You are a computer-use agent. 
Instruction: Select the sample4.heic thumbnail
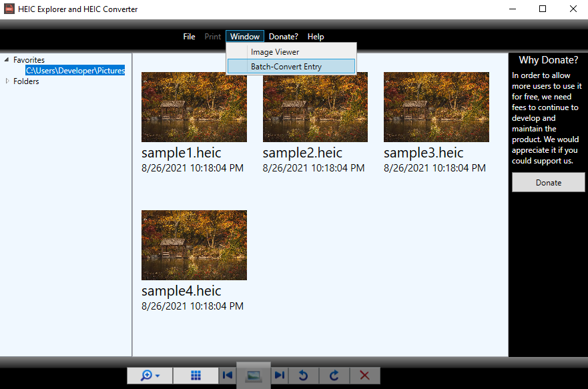pos(194,246)
